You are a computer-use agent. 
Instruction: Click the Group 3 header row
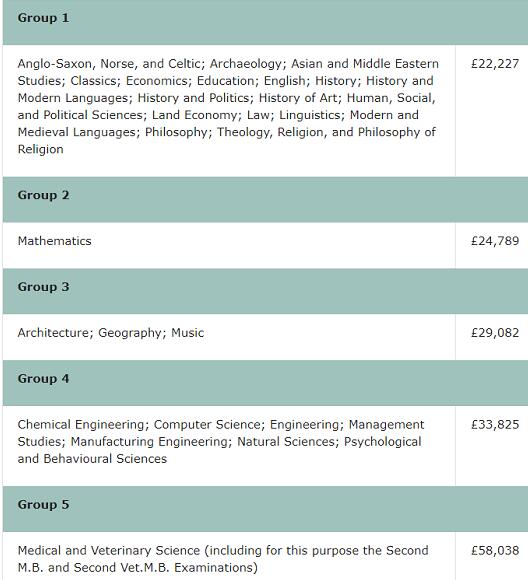click(265, 291)
